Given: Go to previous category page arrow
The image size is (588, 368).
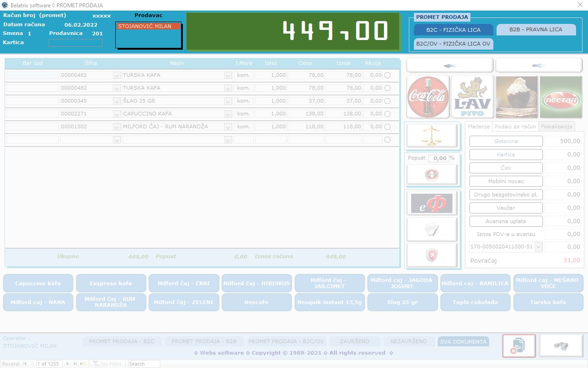Looking at the screenshot, I should coord(450,65).
